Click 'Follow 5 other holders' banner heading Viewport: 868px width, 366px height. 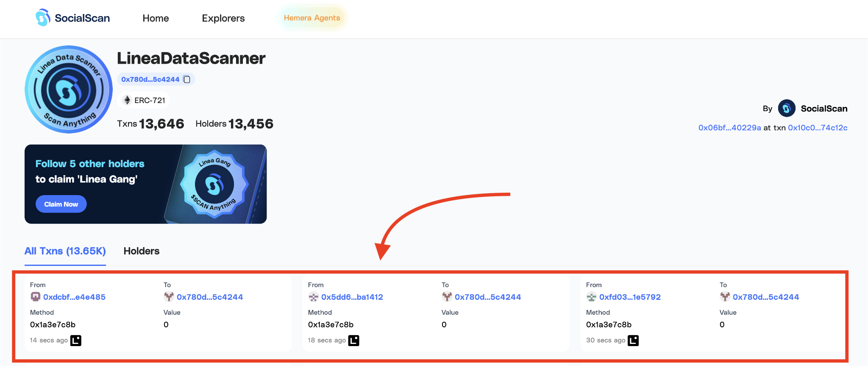[x=90, y=164]
